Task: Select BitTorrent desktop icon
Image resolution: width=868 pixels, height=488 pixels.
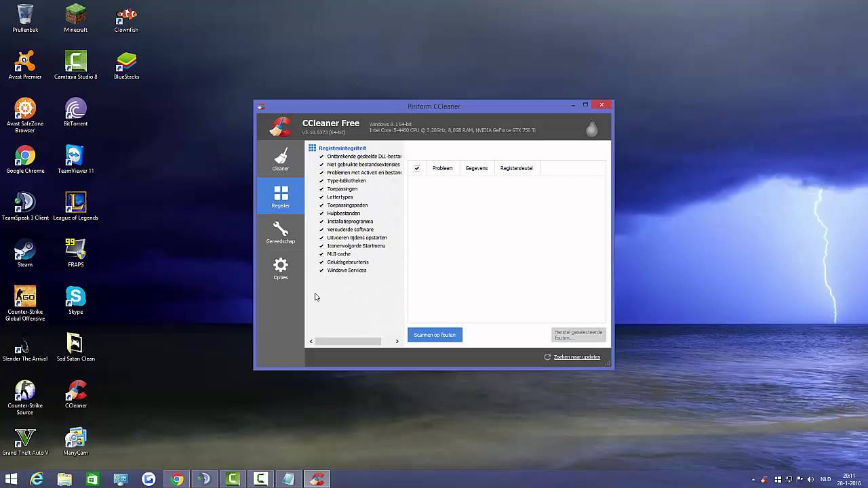Action: tap(75, 112)
